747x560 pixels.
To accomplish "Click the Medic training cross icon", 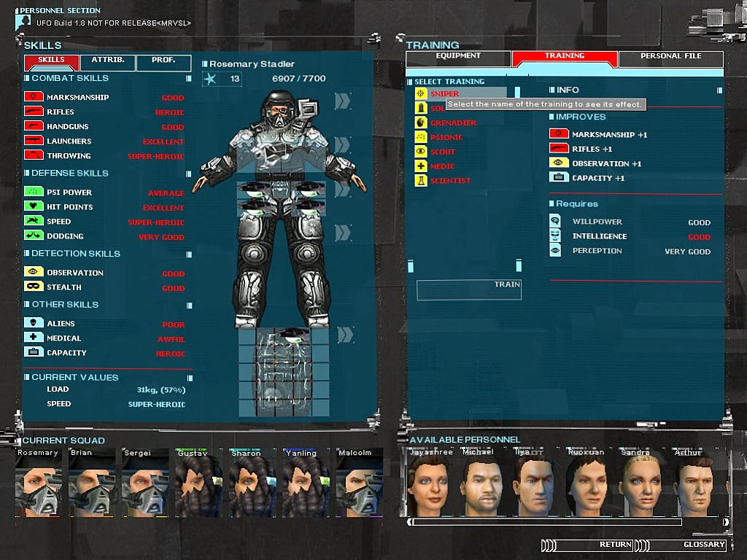I will click(421, 166).
